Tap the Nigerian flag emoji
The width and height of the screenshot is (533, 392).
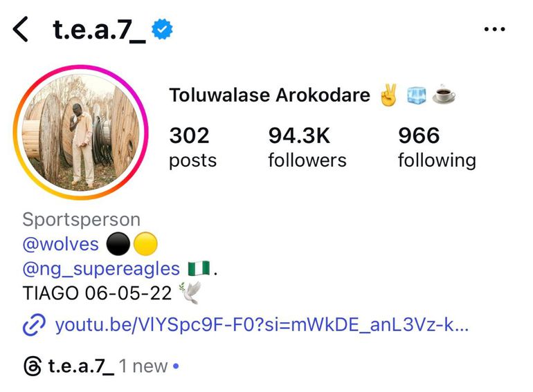point(199,269)
